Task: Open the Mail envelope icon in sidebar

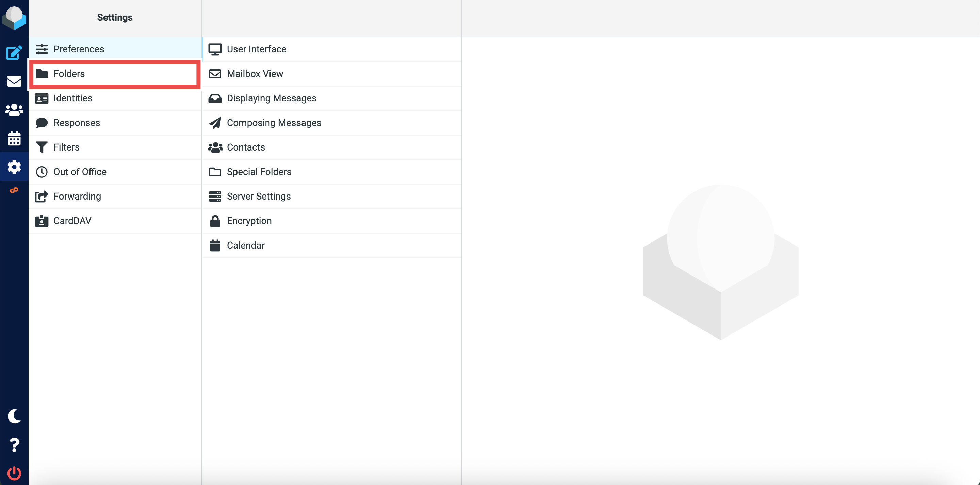Action: [x=14, y=81]
